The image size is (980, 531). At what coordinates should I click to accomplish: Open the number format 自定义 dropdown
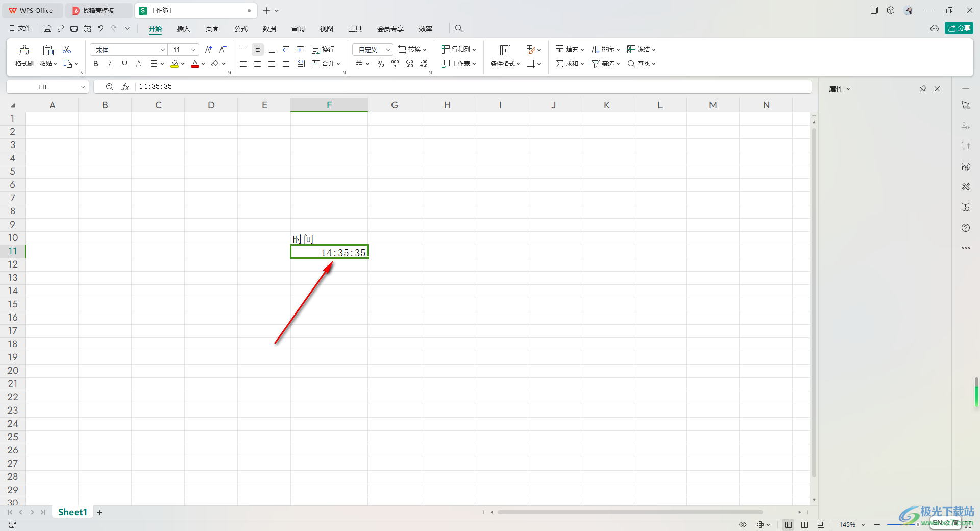[373, 50]
